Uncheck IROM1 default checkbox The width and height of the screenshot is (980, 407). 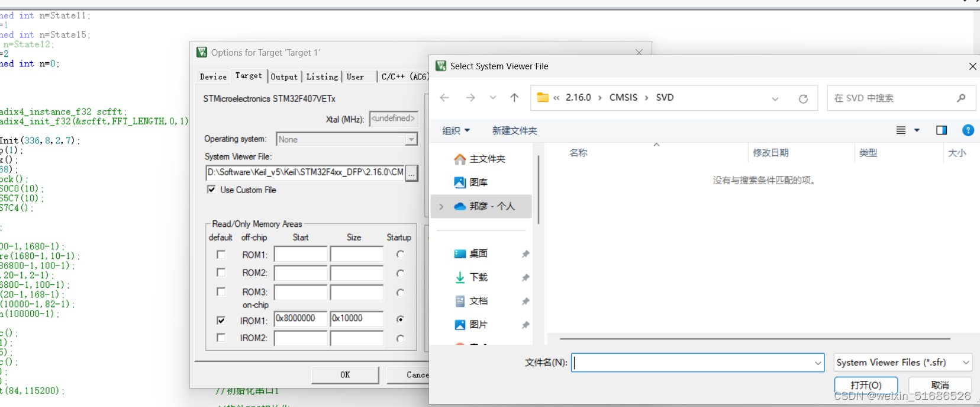coord(221,320)
